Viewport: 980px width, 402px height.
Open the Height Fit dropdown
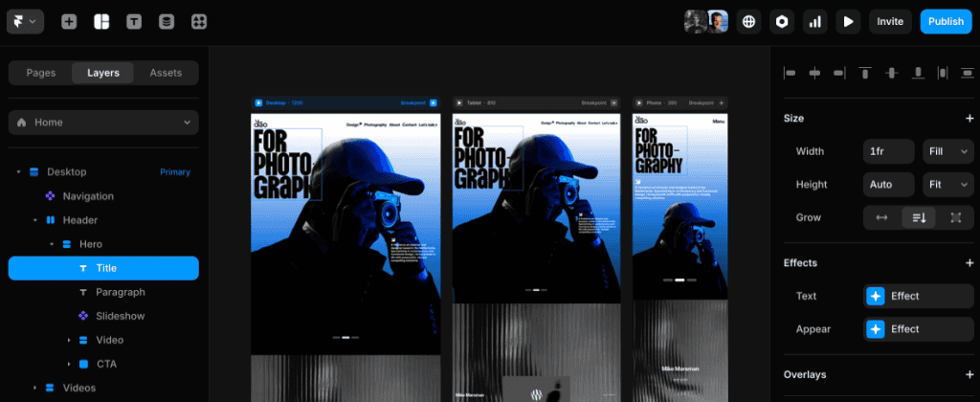click(948, 185)
